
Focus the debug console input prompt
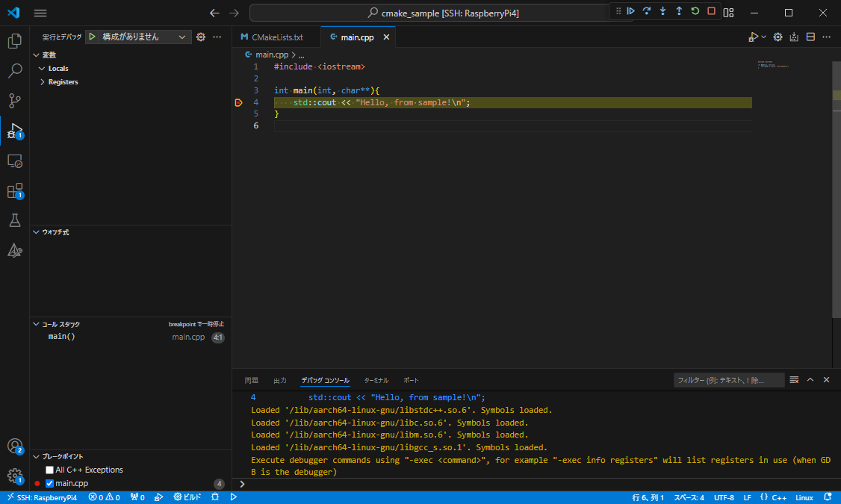tap(536, 484)
